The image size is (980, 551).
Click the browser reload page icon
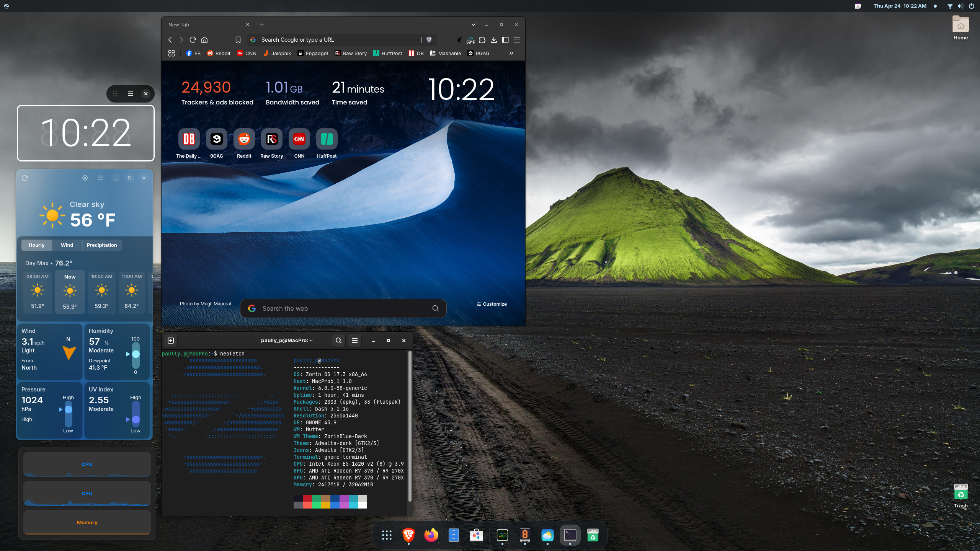tap(193, 40)
